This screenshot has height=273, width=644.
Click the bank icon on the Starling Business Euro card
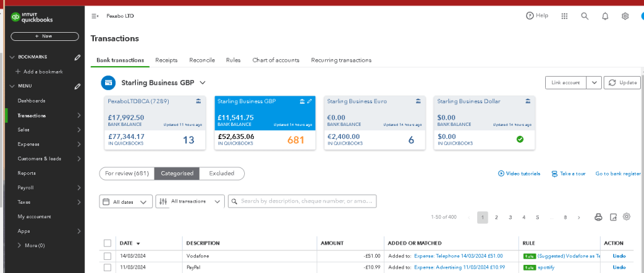coord(418,101)
